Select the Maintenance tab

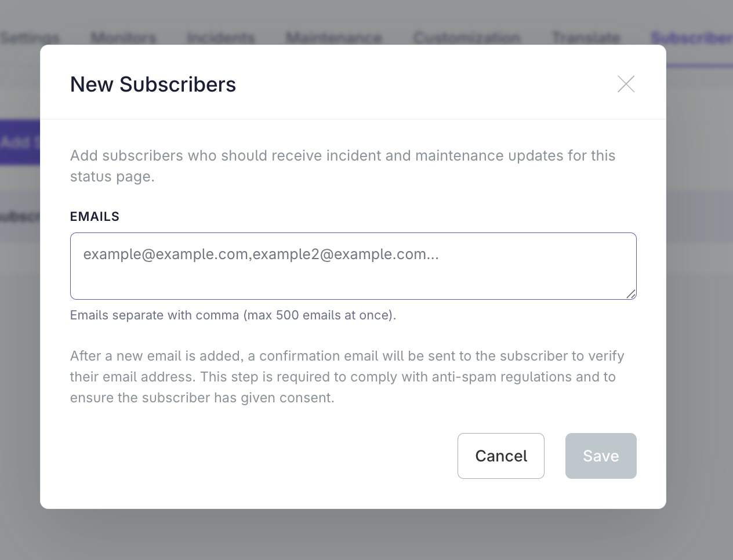(x=334, y=38)
